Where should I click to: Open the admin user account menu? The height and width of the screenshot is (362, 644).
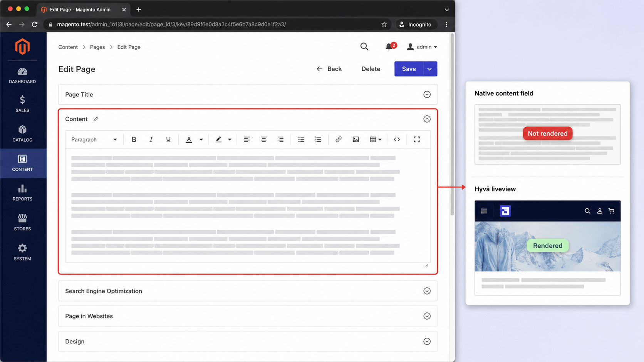[x=422, y=47]
